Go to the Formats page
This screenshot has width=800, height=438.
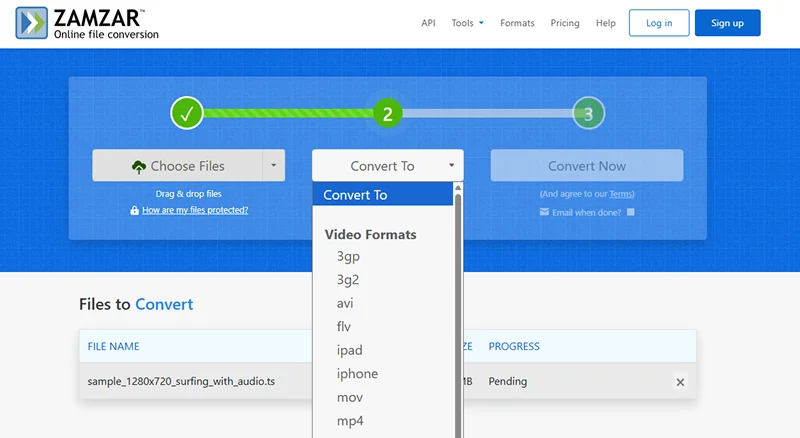pos(517,23)
